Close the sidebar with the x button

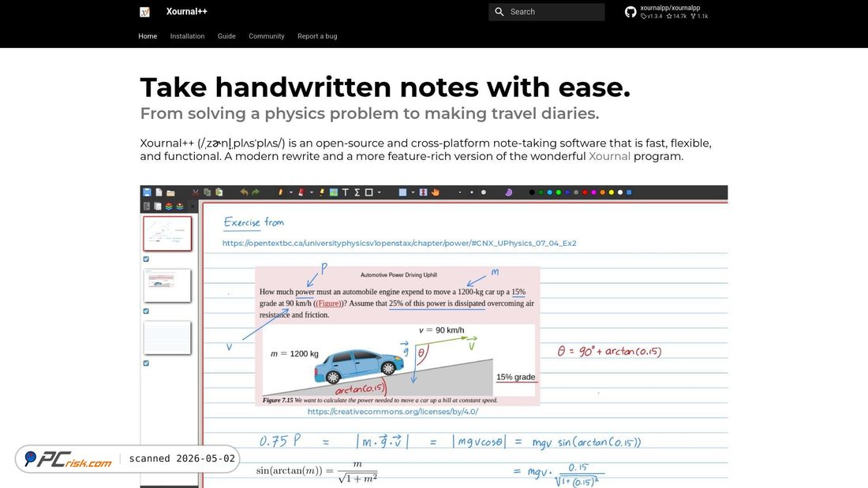pos(192,207)
